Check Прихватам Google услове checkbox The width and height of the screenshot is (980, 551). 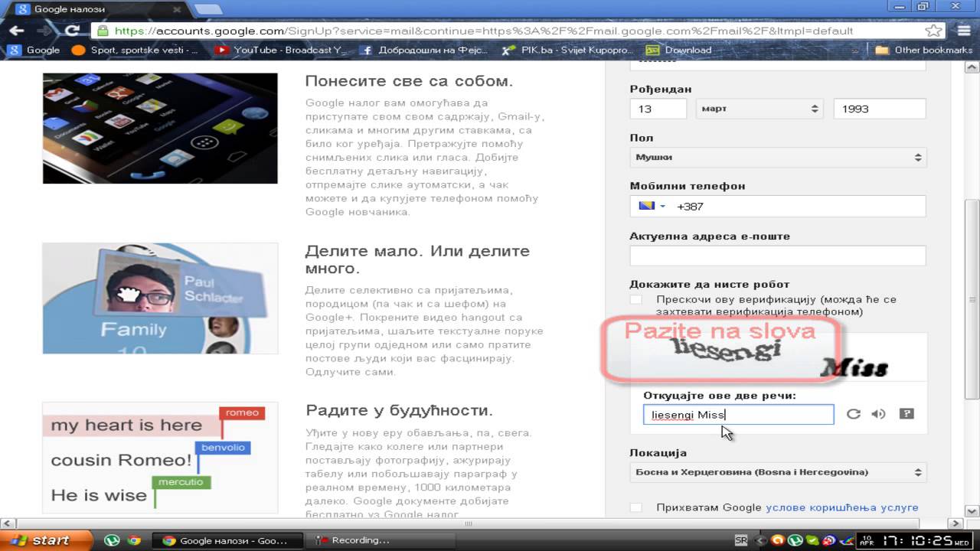635,507
